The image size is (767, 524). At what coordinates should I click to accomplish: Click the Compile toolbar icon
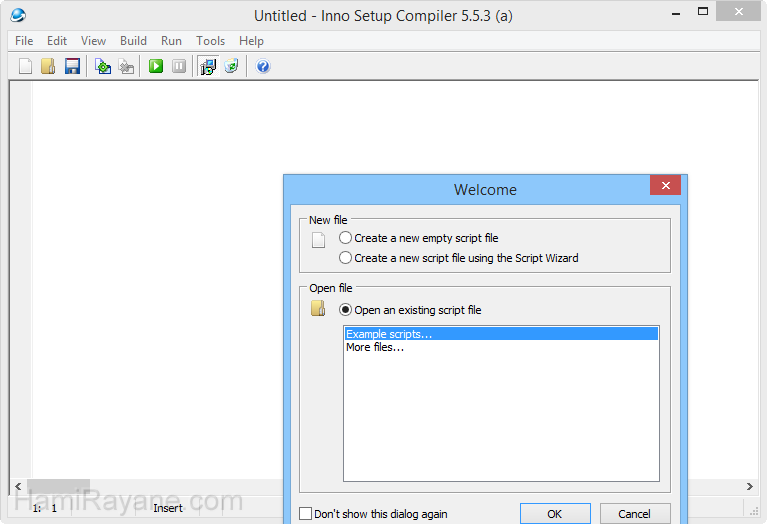pyautogui.click(x=103, y=66)
